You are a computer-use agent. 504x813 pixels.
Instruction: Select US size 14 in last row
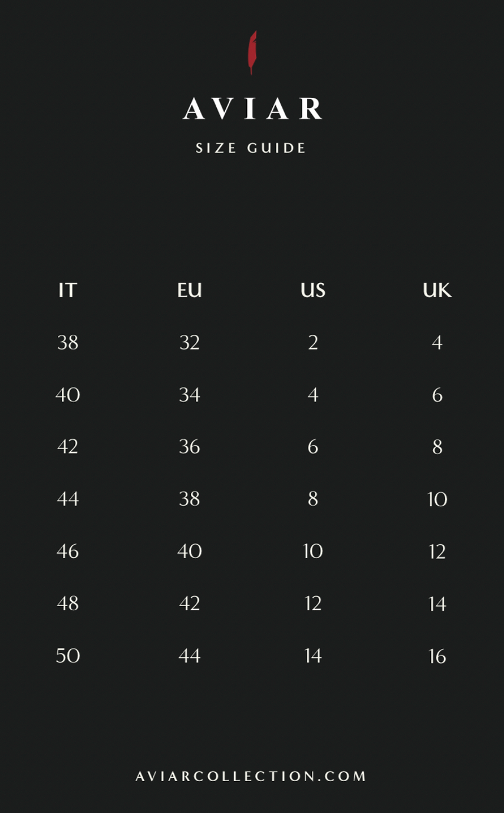click(313, 656)
